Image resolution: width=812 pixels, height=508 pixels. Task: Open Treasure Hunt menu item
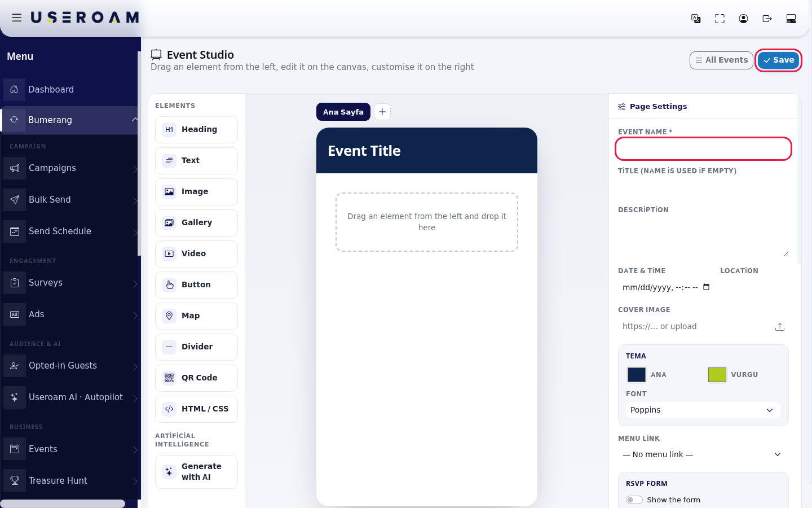tap(70, 481)
